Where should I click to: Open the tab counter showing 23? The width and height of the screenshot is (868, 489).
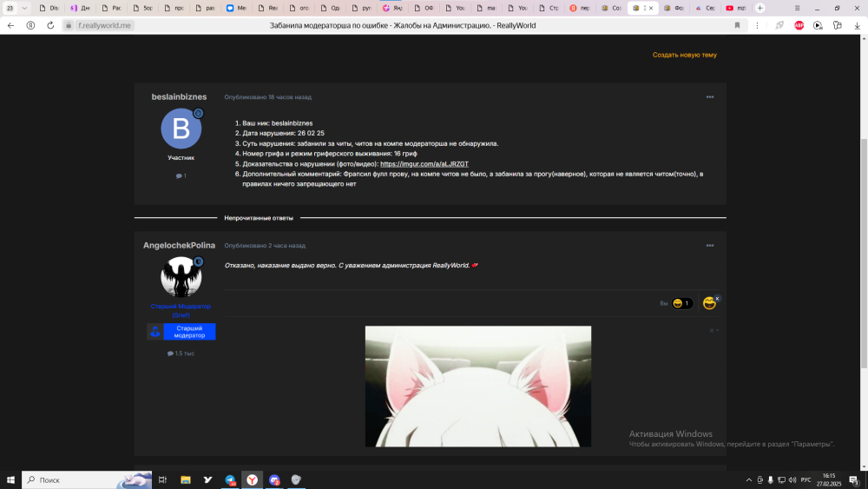point(10,9)
